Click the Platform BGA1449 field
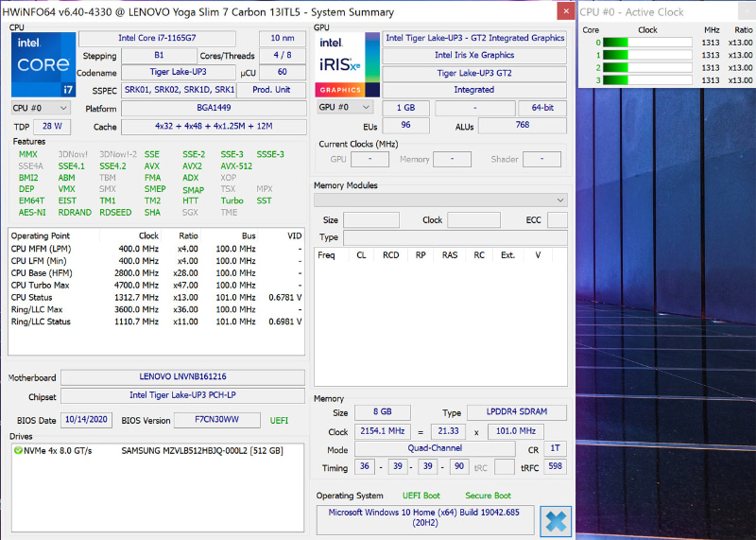Viewport: 756px width, 540px height. [x=214, y=108]
